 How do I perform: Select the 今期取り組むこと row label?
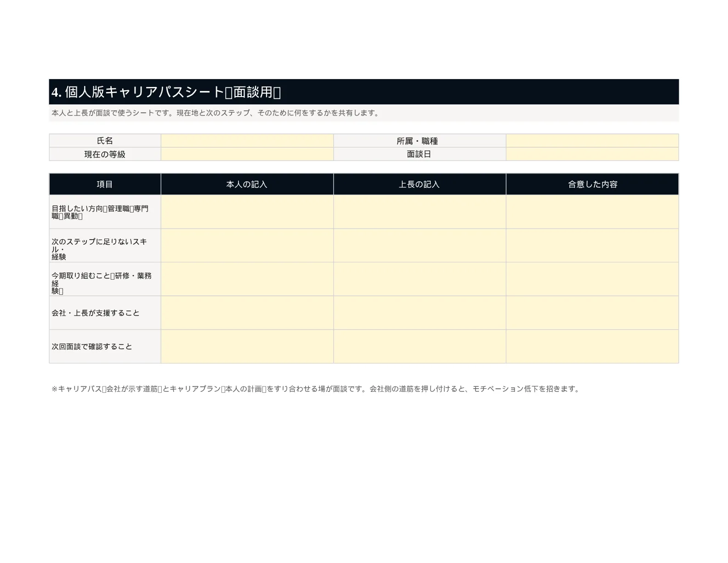click(105, 279)
